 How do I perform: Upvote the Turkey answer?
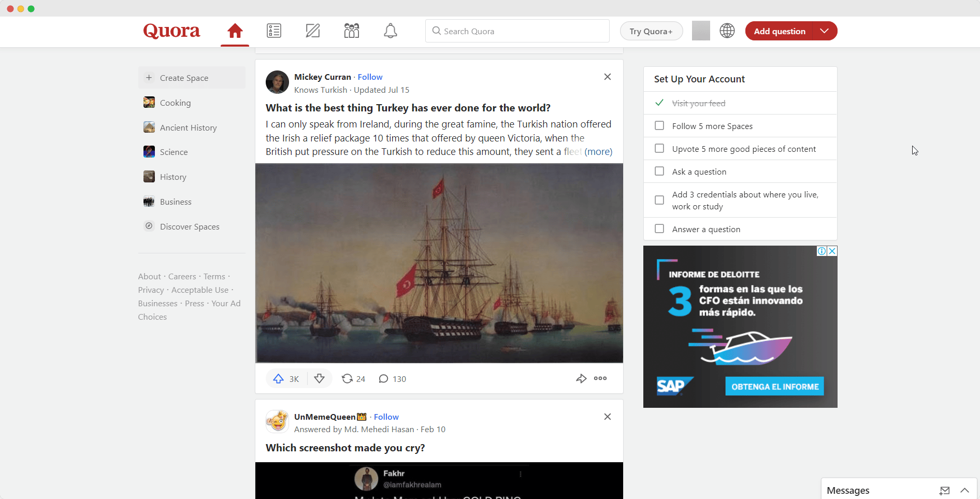click(286, 379)
